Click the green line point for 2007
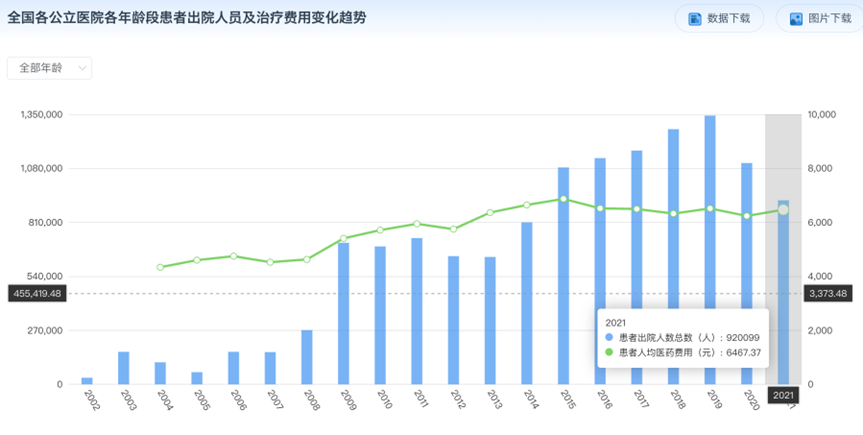 270,262
